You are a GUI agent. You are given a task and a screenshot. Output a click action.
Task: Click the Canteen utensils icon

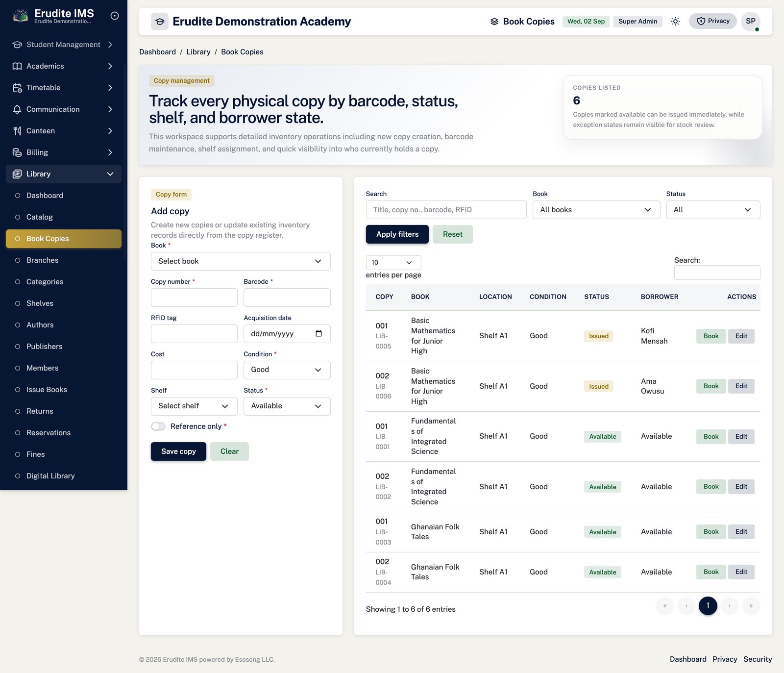[x=17, y=131]
